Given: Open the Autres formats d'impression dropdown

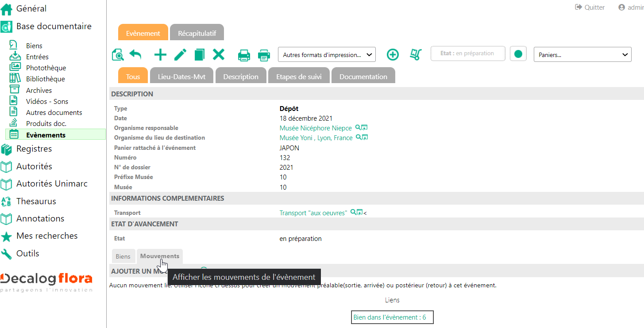Looking at the screenshot, I should pyautogui.click(x=327, y=55).
